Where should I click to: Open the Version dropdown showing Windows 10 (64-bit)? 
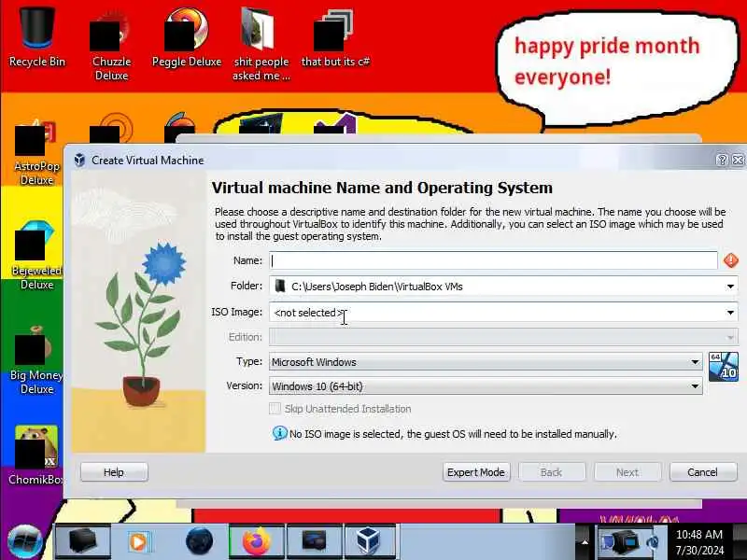[x=486, y=386]
